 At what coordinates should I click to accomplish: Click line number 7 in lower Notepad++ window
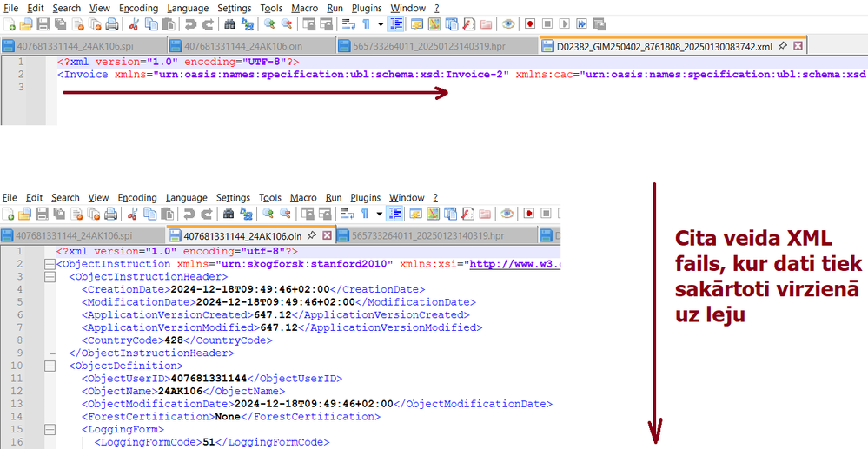click(19, 327)
